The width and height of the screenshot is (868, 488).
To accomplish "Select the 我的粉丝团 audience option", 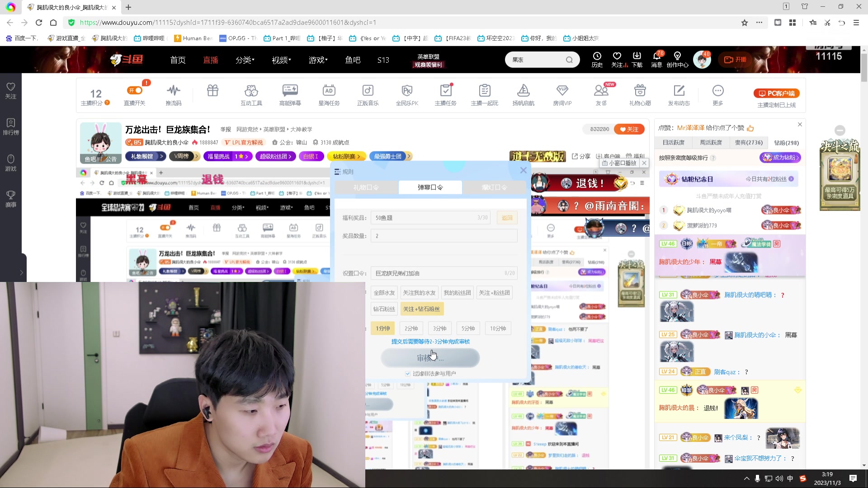I will (x=457, y=293).
